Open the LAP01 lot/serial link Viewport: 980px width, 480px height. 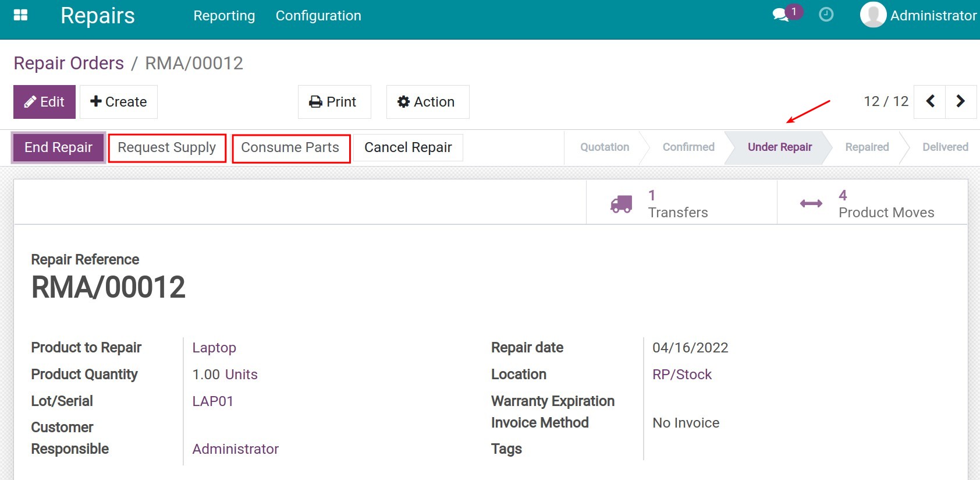212,401
